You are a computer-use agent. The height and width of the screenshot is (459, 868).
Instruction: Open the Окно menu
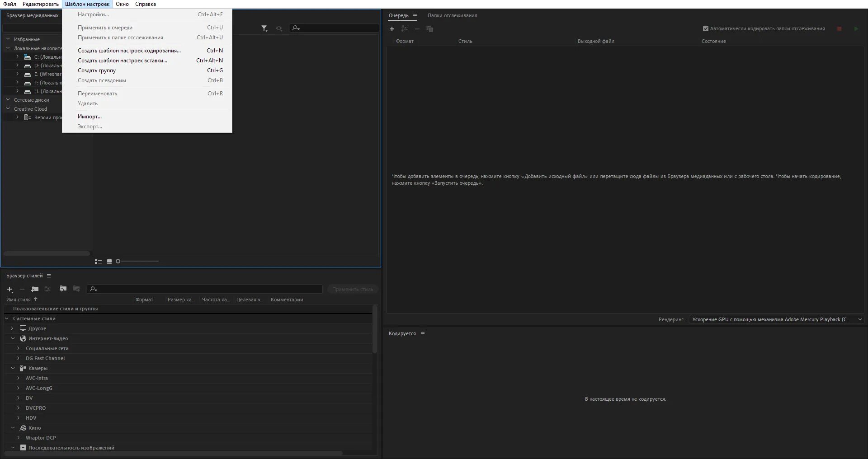point(122,4)
